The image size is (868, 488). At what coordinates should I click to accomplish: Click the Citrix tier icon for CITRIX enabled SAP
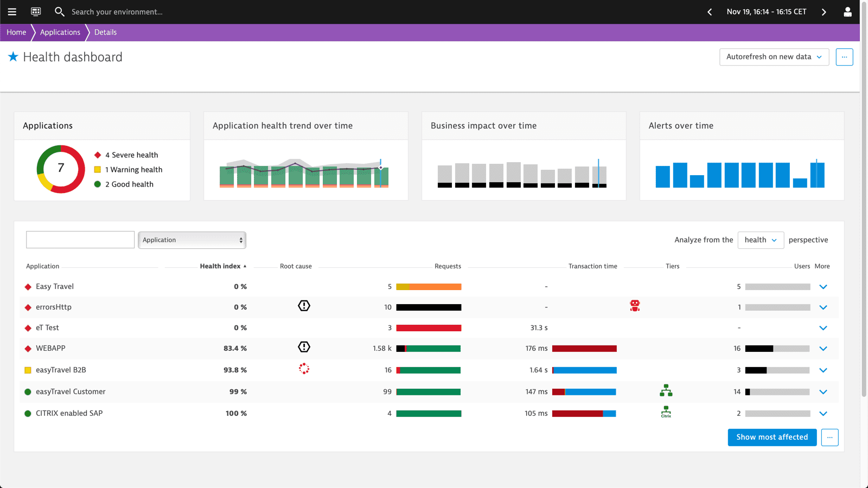pos(666,412)
